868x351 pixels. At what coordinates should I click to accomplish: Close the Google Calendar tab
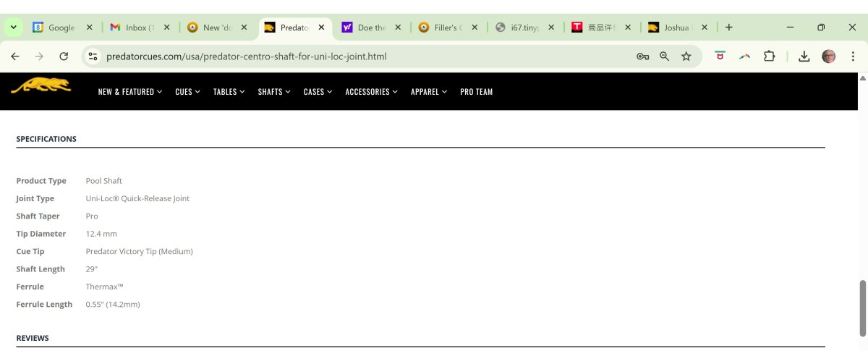click(89, 28)
